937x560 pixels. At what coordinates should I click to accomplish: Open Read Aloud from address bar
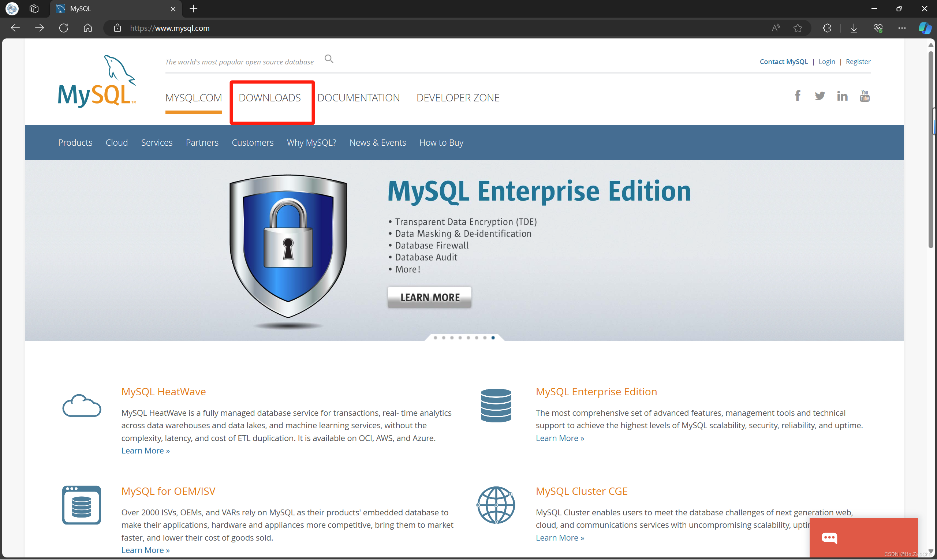(x=776, y=28)
